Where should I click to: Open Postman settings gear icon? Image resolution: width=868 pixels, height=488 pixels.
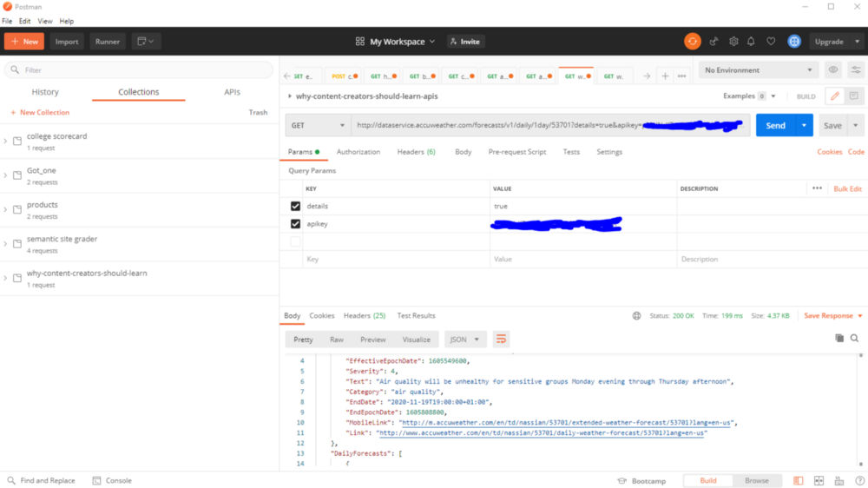point(733,42)
